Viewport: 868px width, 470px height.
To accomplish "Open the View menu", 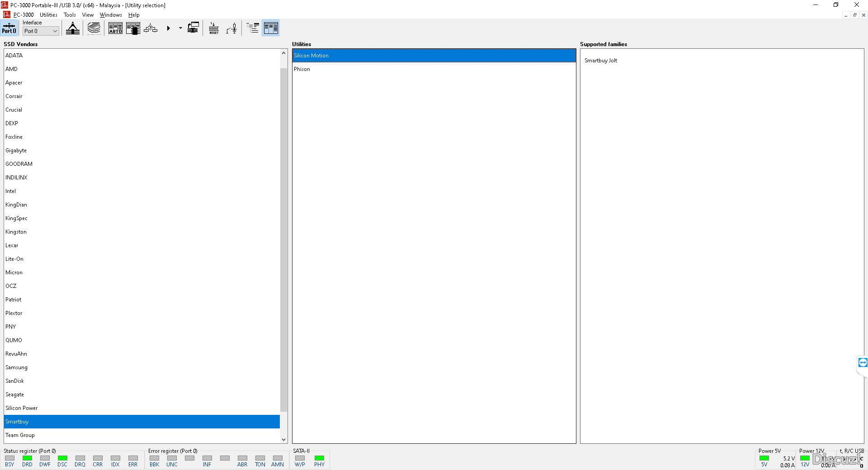I will tap(88, 15).
